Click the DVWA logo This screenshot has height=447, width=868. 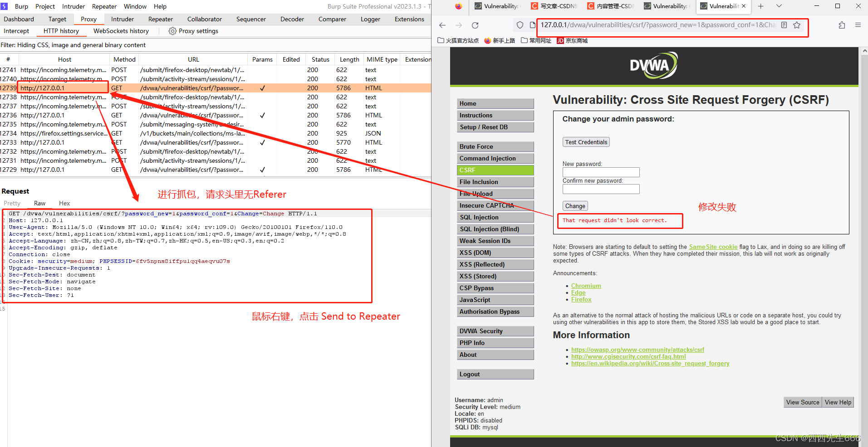pyautogui.click(x=653, y=65)
